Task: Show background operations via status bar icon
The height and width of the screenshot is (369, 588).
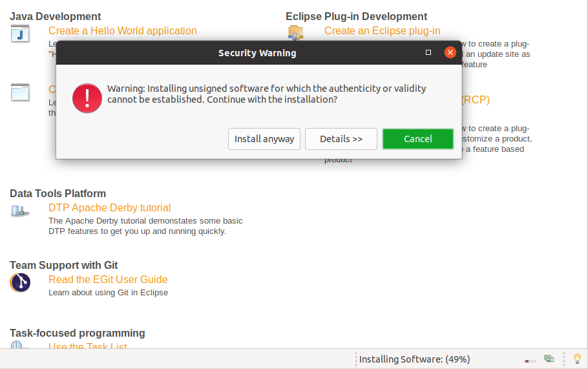Action: coord(549,359)
